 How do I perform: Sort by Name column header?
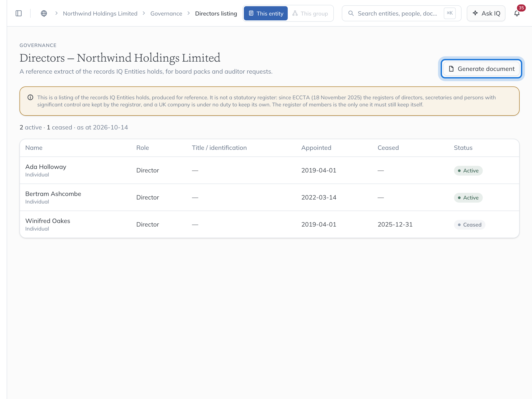tap(34, 148)
